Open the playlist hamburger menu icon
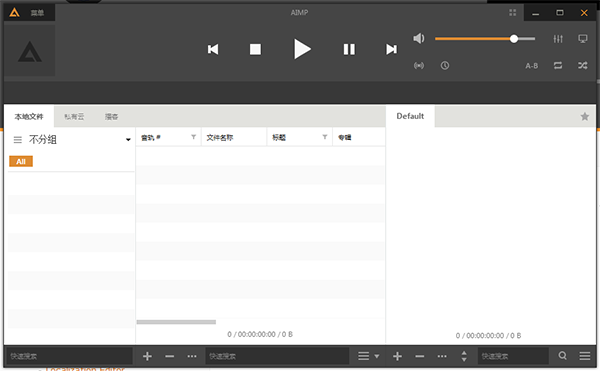Viewport: 600px width, 371px height. click(584, 356)
